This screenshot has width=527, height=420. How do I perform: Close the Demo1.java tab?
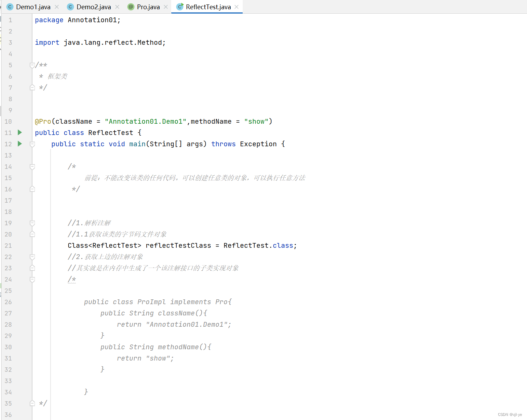tap(57, 7)
